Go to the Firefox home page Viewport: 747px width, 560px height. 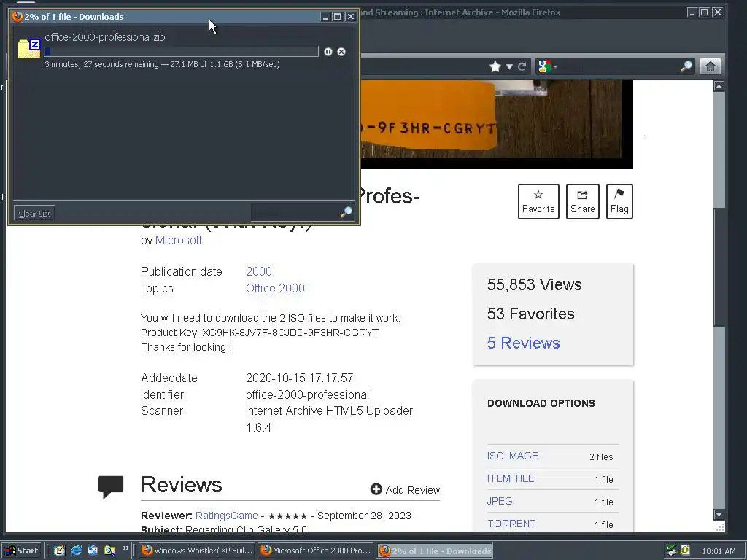711,66
